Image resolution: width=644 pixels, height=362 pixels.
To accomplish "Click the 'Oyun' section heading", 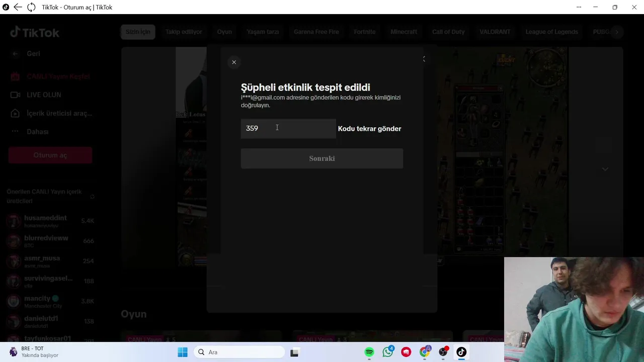I will (134, 314).
